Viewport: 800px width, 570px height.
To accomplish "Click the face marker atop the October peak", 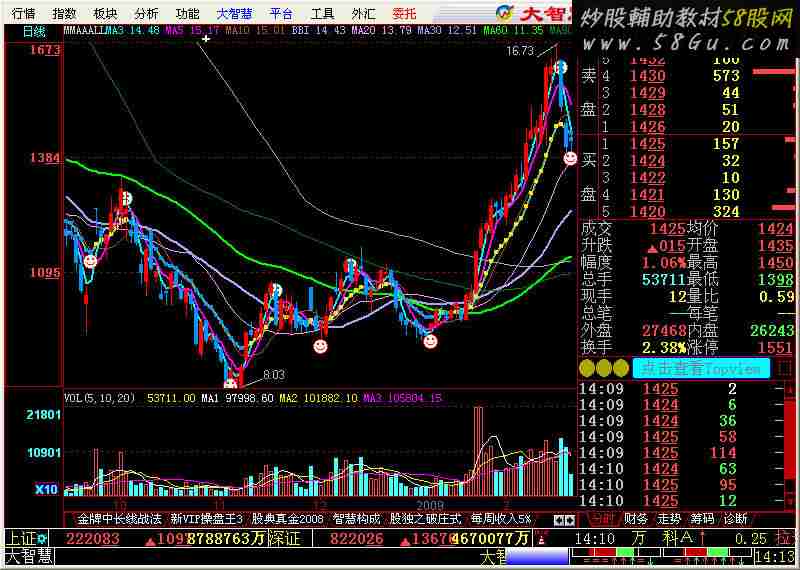I will coord(126,199).
